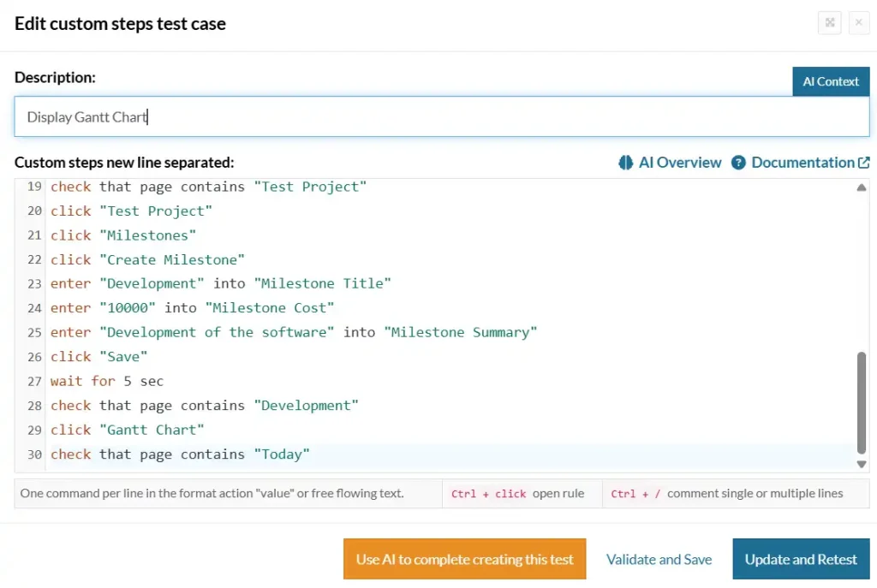Click into the Description input field

click(x=442, y=116)
